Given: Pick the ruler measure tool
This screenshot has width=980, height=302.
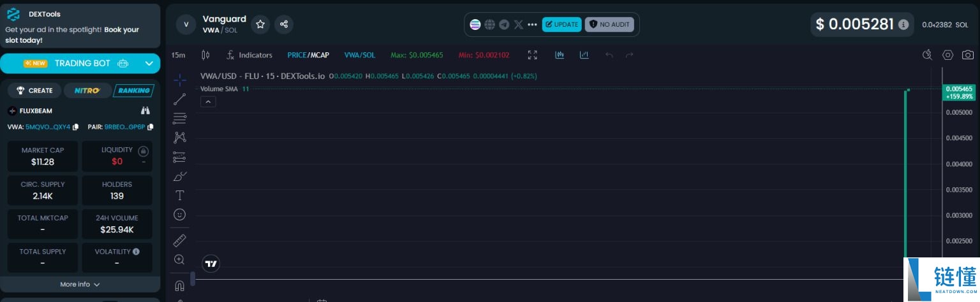Looking at the screenshot, I should [180, 240].
